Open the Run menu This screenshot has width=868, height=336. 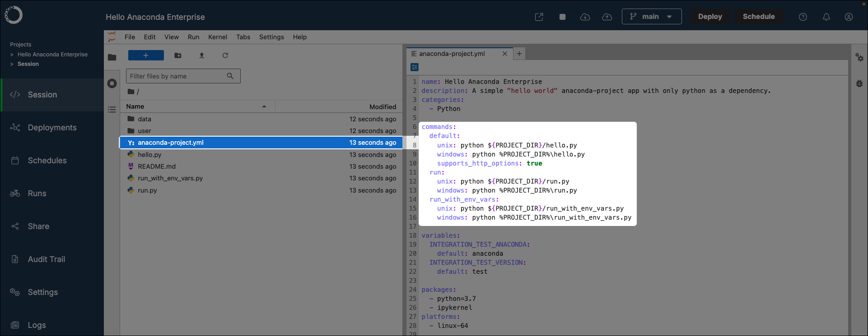pos(194,37)
